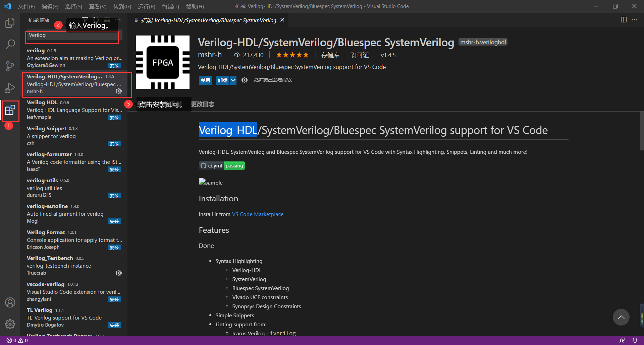Open the VS Code Marketplace link
The image size is (644, 345).
coord(257,214)
